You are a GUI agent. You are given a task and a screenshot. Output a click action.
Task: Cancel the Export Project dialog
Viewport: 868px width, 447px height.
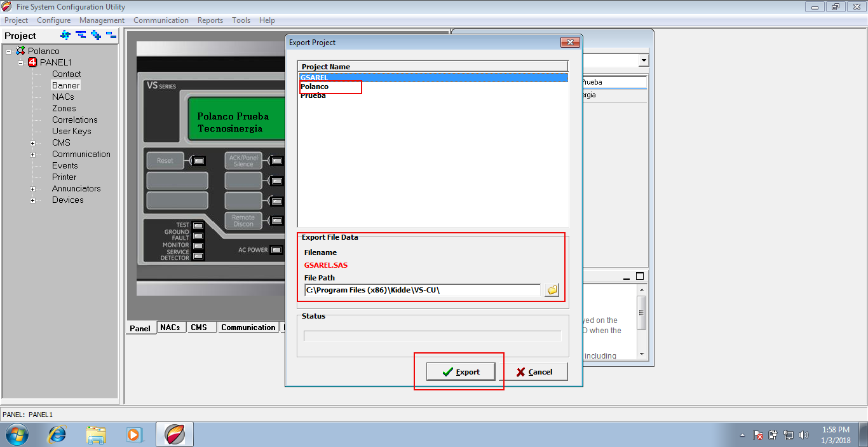pyautogui.click(x=537, y=371)
